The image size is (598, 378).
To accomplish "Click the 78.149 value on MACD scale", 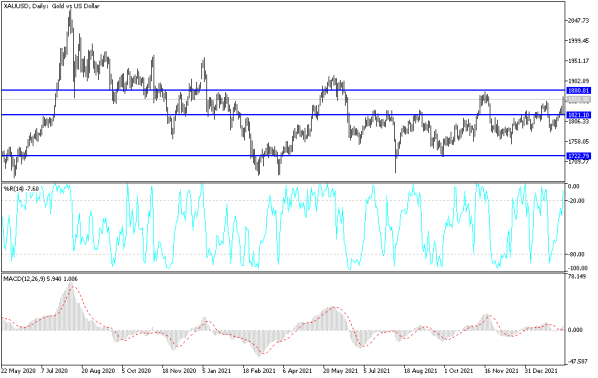I will point(577,277).
